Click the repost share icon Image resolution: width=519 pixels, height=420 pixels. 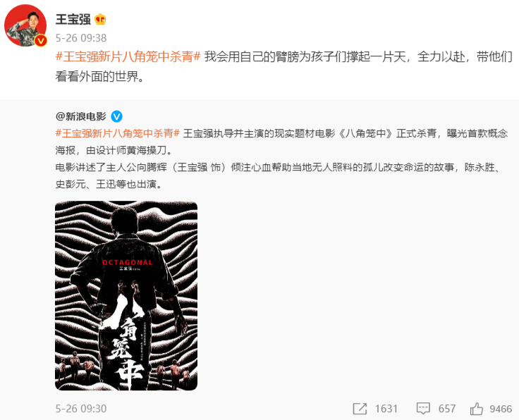click(360, 409)
